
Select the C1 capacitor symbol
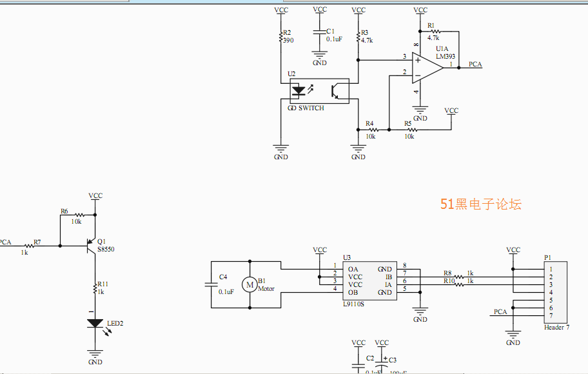coord(320,32)
